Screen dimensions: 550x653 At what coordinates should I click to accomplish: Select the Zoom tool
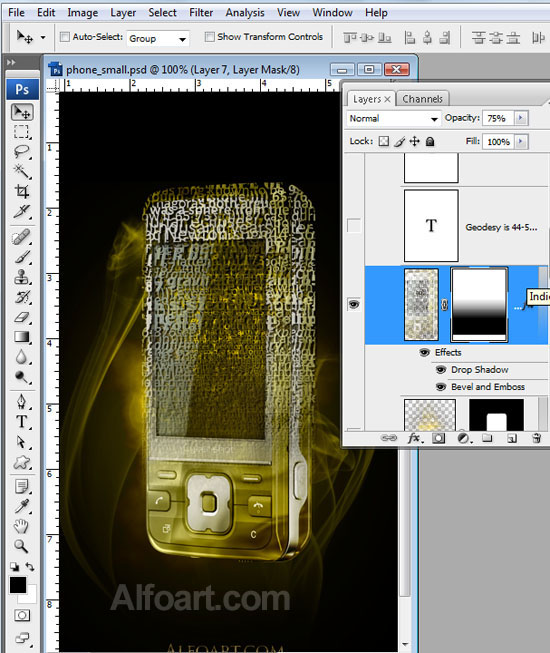coord(21,546)
